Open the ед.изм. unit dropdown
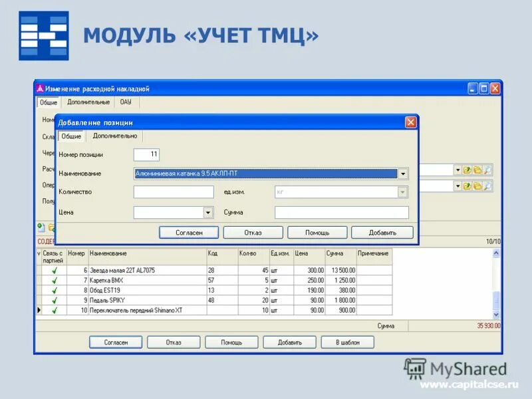Screen dimensions: 532x399 point(404,192)
